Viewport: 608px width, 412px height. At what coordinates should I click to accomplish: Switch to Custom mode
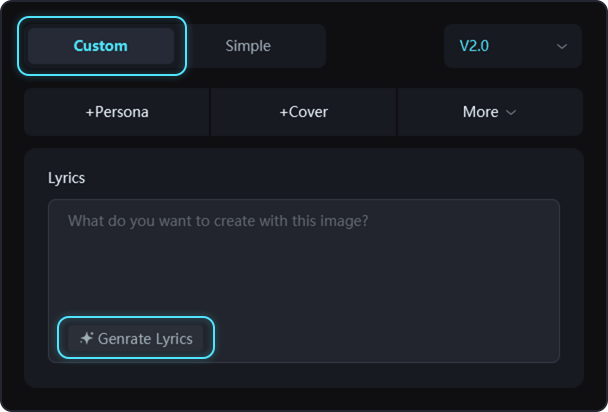[x=101, y=46]
